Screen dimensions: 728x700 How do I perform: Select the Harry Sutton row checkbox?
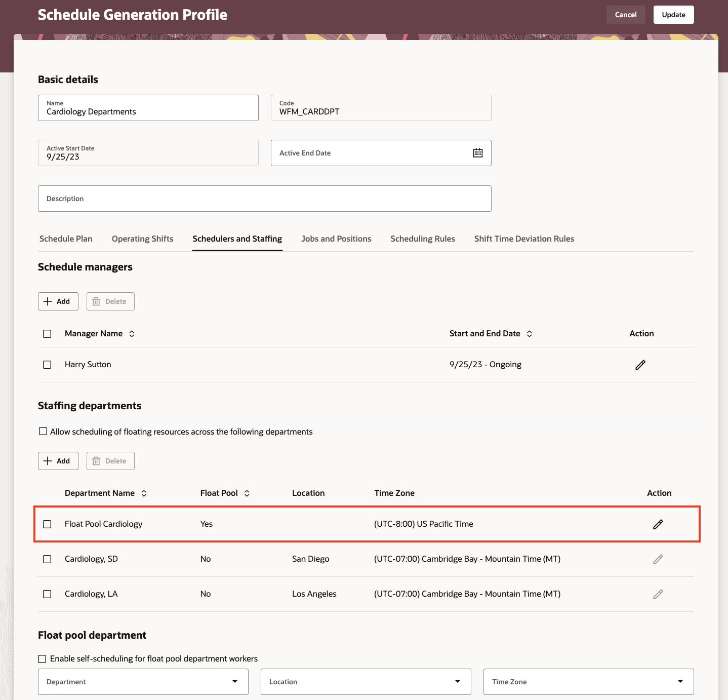click(47, 365)
